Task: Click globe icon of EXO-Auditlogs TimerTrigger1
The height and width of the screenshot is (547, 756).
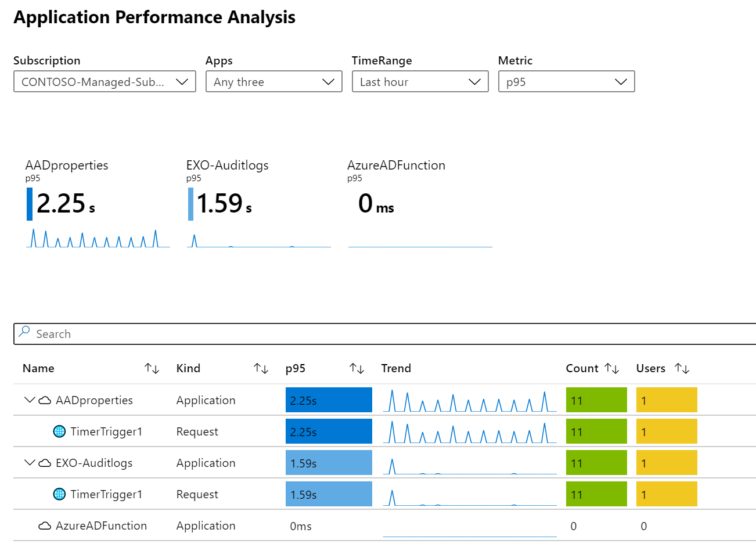Action: [x=59, y=494]
